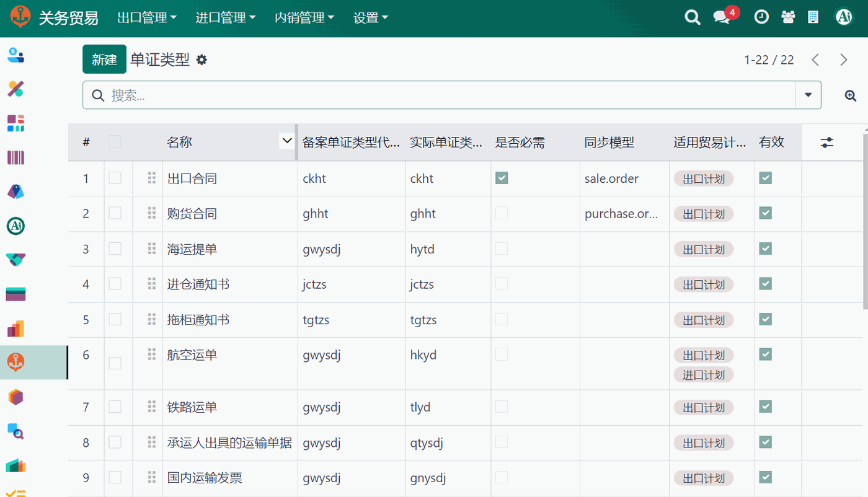Click the drag handle of 出口合同 row
Viewport: 868px width, 497px height.
point(152,178)
